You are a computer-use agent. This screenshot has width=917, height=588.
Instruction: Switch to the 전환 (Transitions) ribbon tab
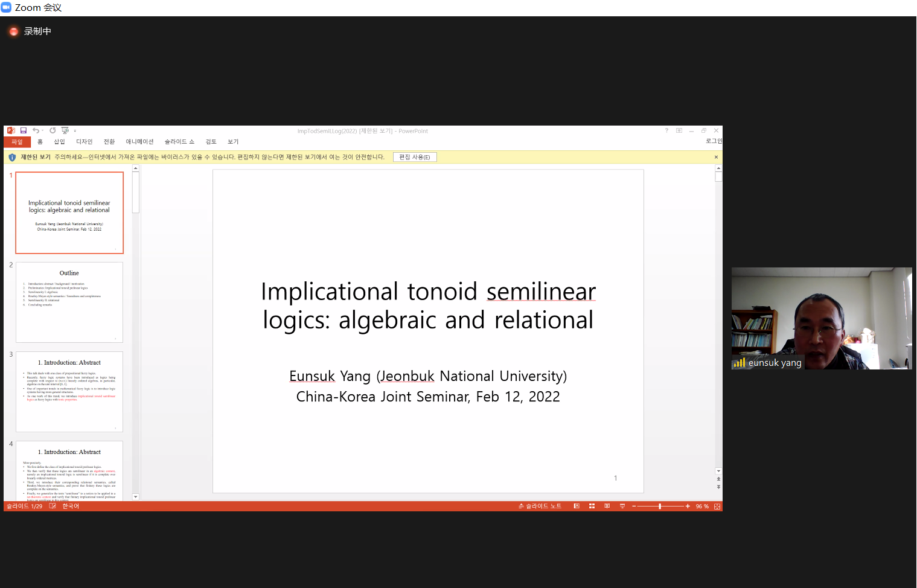pyautogui.click(x=109, y=142)
